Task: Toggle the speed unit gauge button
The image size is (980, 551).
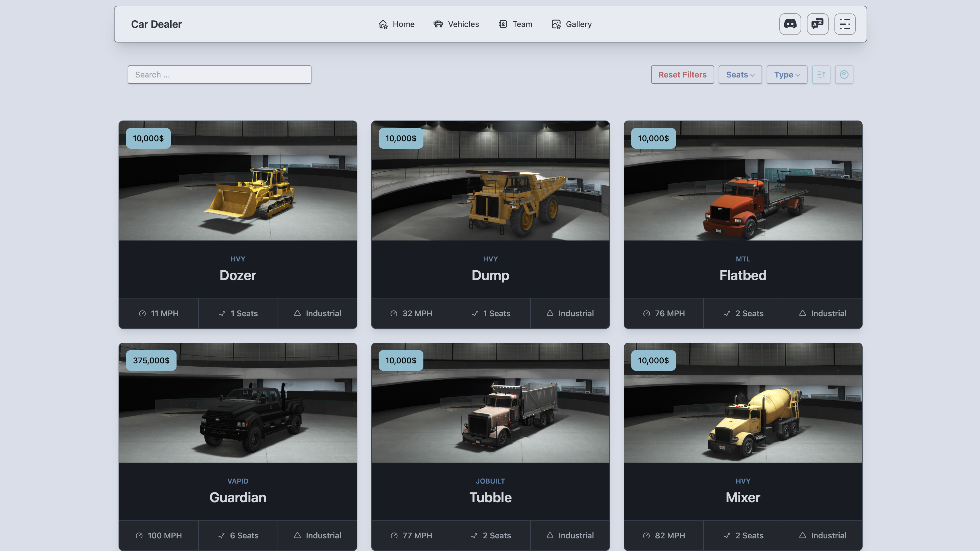Action: [844, 75]
